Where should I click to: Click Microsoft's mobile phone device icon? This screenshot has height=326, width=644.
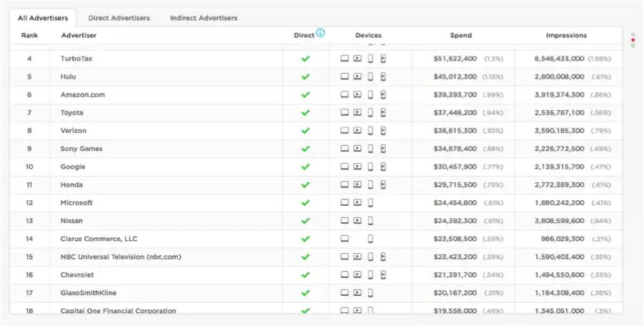(x=370, y=203)
